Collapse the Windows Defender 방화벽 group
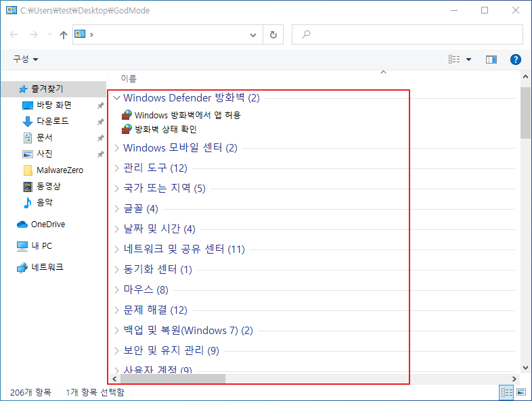 [x=116, y=98]
